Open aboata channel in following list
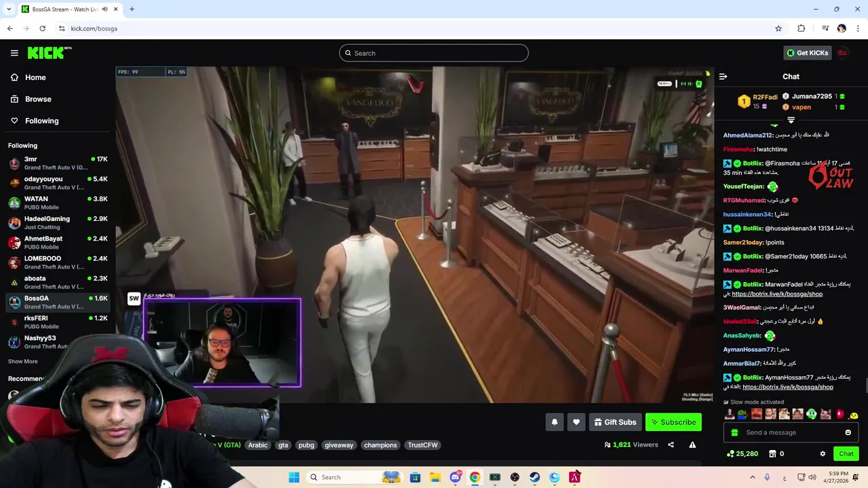The height and width of the screenshot is (488, 868). click(58, 282)
